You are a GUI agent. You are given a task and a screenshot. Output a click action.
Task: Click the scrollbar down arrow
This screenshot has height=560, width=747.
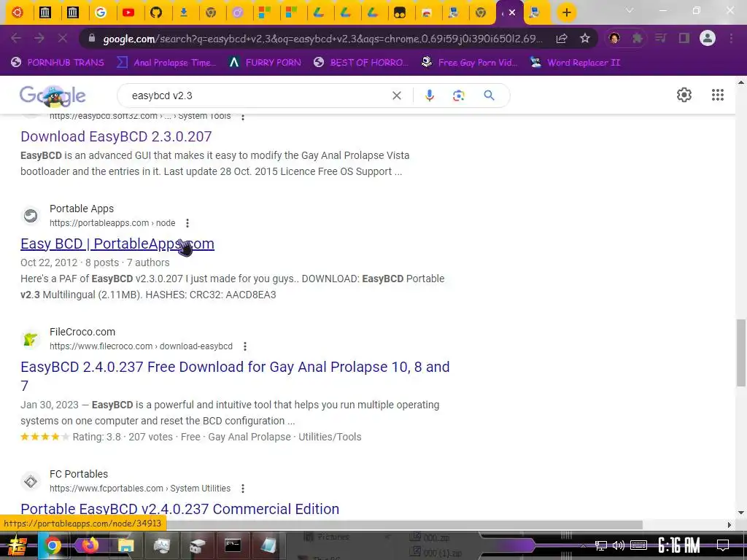pos(741,513)
